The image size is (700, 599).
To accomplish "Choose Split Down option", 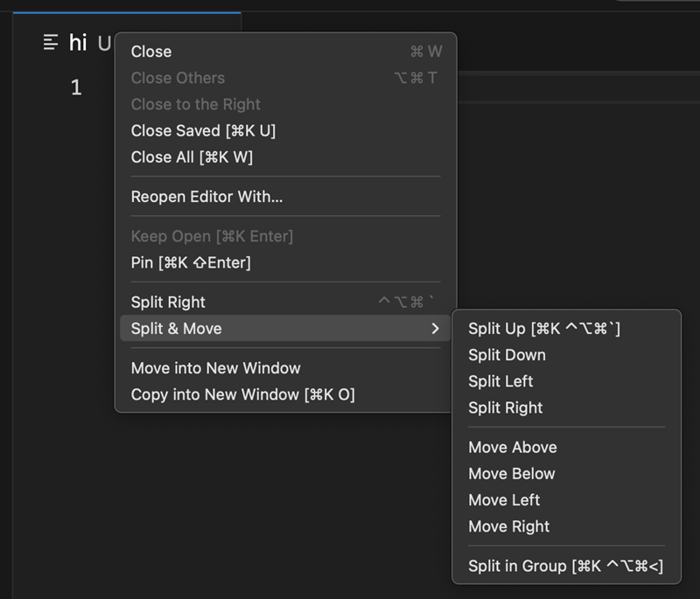I will point(507,355).
